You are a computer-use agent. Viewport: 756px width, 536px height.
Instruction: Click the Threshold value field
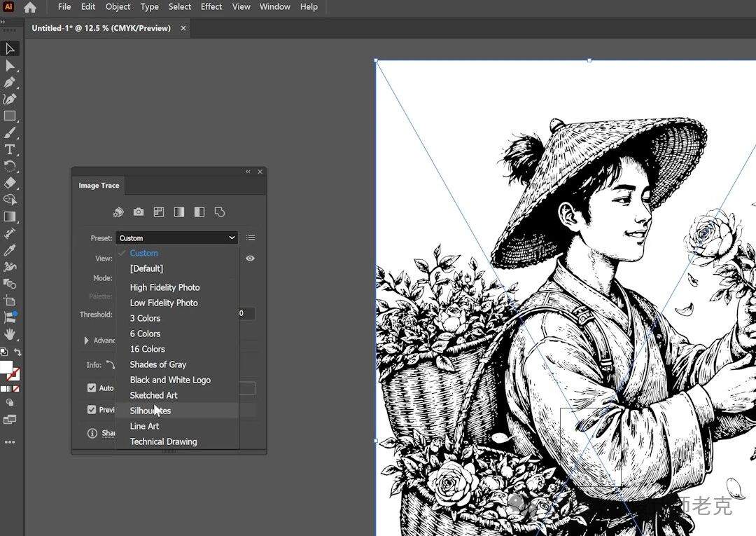246,313
